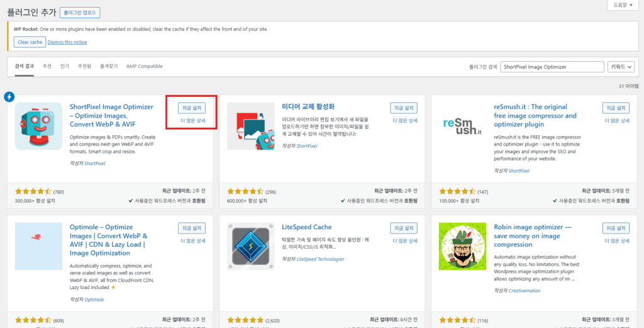Image resolution: width=644 pixels, height=328 pixels.
Task: Click the Clear cache button
Action: pos(30,42)
